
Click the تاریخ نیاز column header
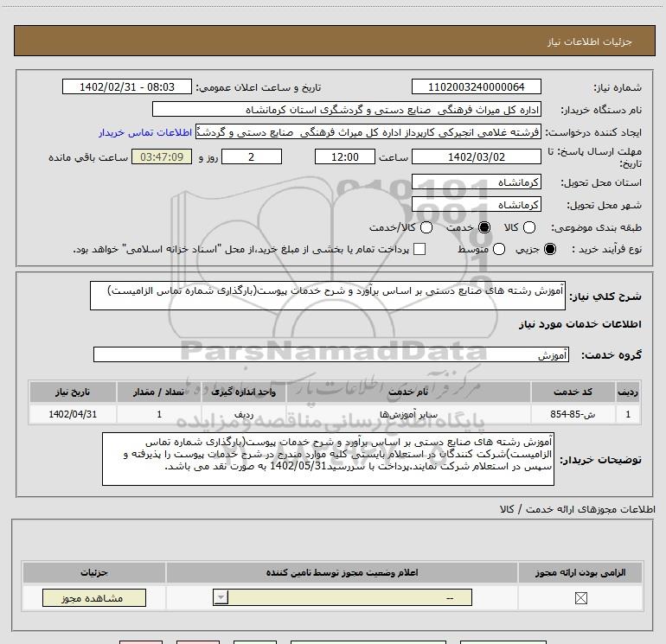pos(73,392)
